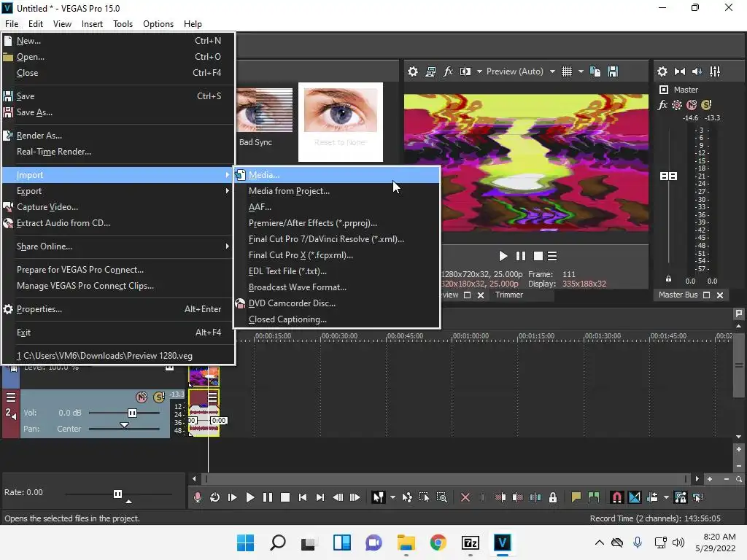Click the dim output speaker icon
The width and height of the screenshot is (747, 560).
(697, 71)
